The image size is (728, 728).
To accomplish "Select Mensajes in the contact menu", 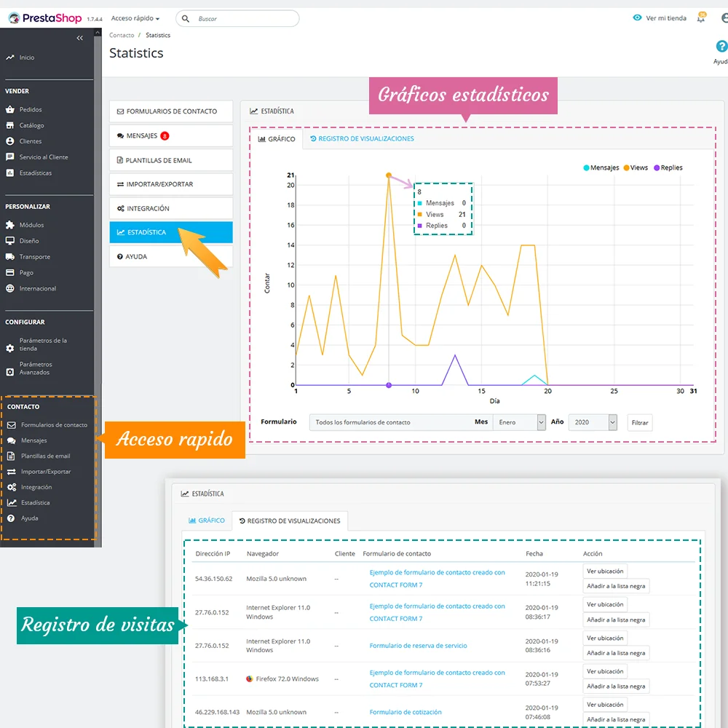I will pyautogui.click(x=142, y=136).
